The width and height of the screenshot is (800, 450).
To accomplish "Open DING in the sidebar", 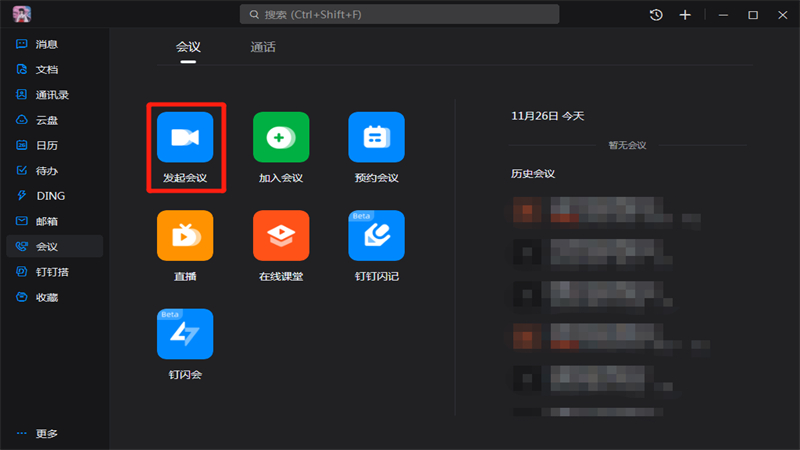I will point(55,196).
